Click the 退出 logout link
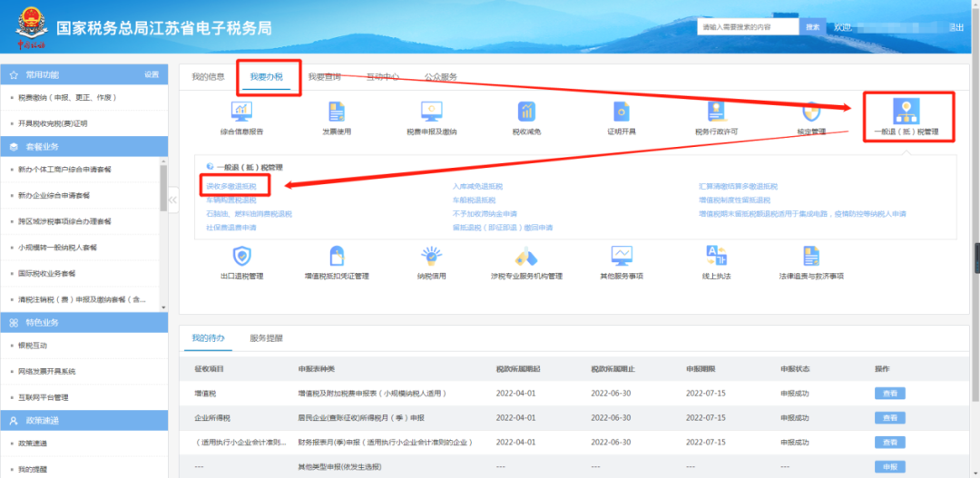Screen dimensions: 980x478 point(955,27)
